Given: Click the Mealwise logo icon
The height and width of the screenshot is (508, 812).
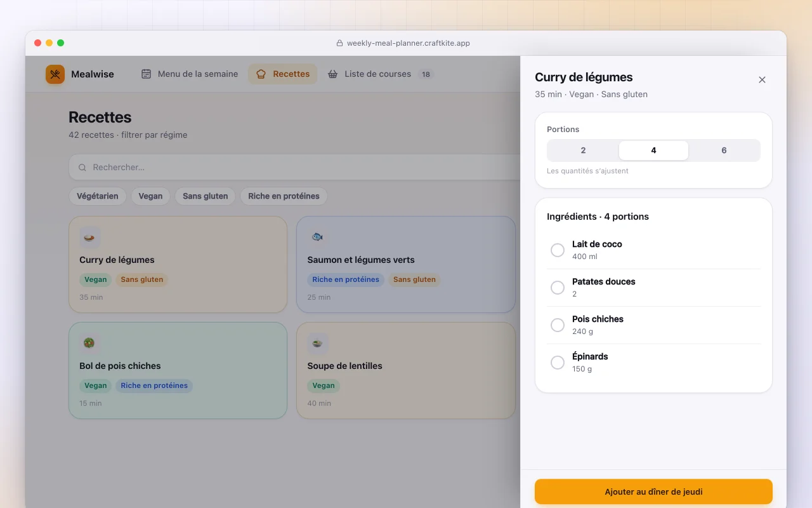Looking at the screenshot, I should pos(55,74).
